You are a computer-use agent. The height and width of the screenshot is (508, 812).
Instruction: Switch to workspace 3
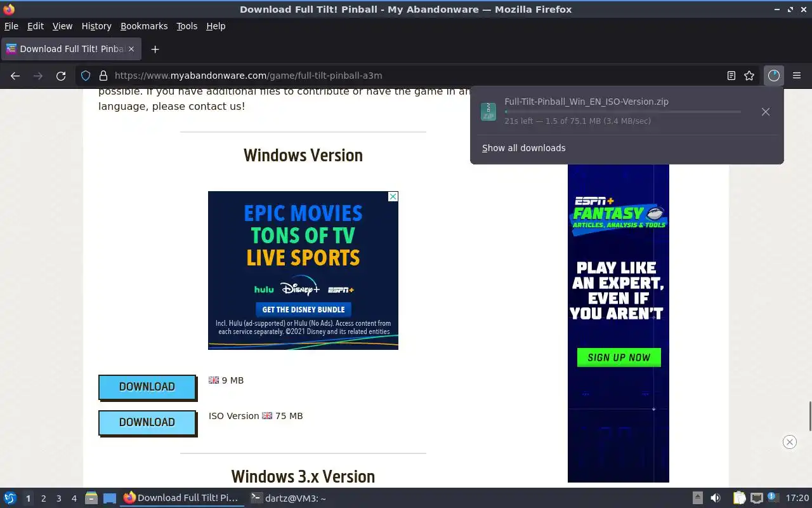tap(59, 498)
